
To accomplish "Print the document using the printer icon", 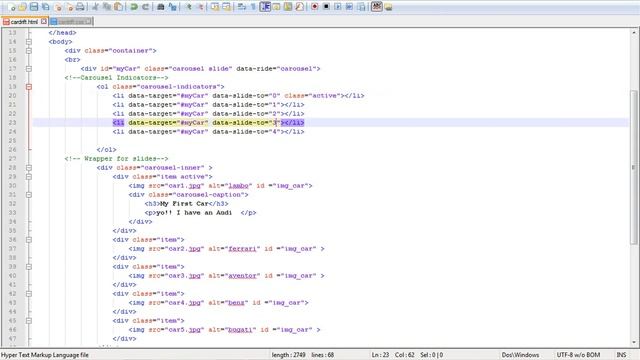I will pos(80,7).
